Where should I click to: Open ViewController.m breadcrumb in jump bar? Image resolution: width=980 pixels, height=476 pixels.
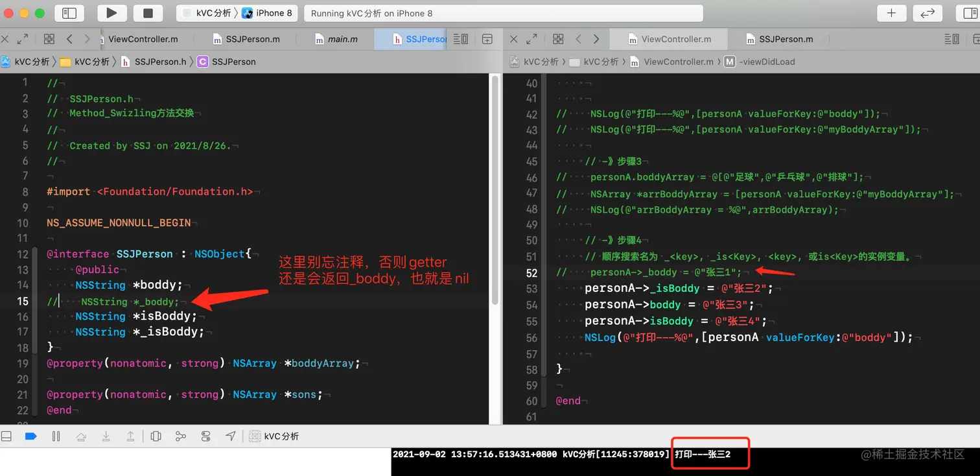[x=671, y=62]
